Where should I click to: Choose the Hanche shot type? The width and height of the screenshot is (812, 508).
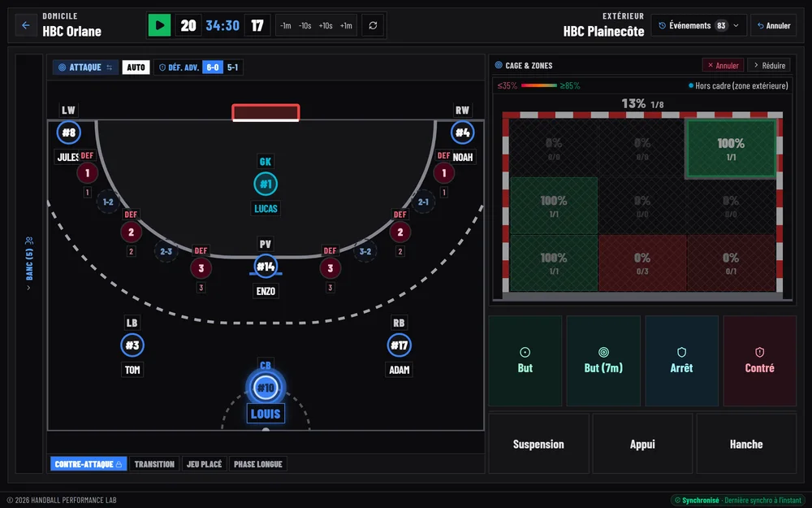point(746,444)
